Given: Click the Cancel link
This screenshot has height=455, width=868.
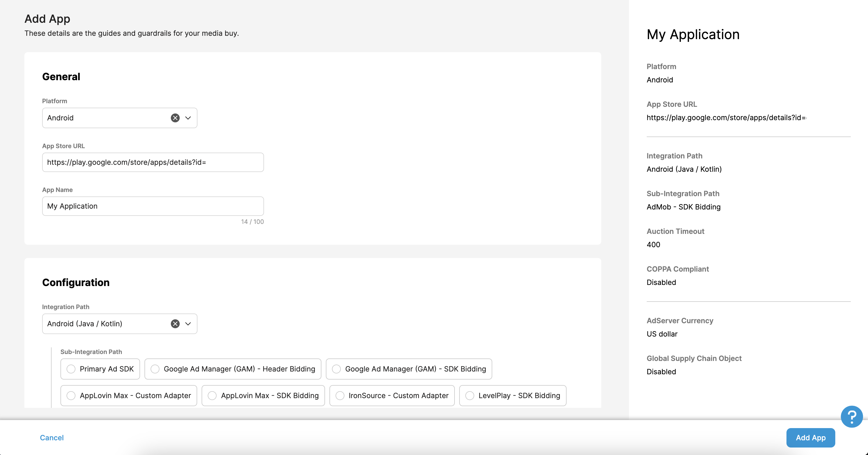Looking at the screenshot, I should point(52,438).
